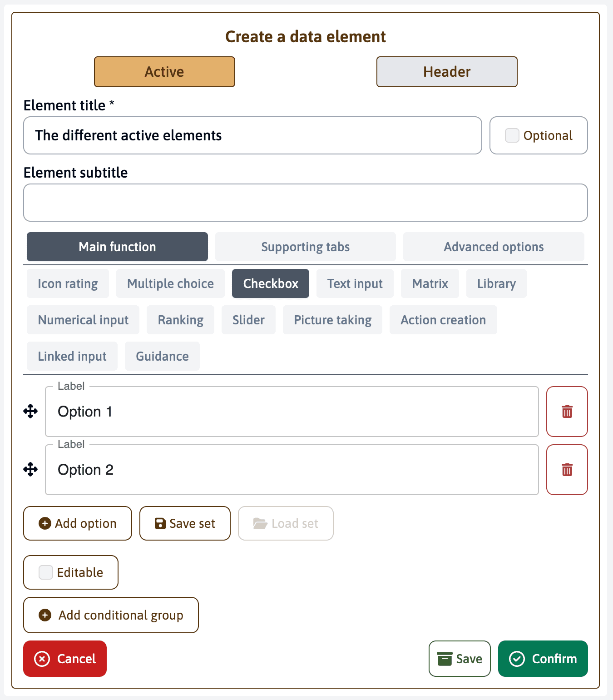Delete Option 2 with its trash icon
The width and height of the screenshot is (613, 700).
(567, 470)
